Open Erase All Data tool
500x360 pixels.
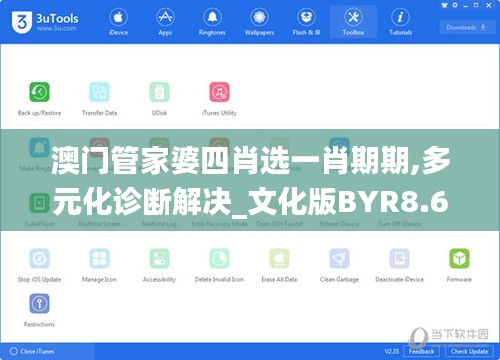pyautogui.click(x=279, y=265)
